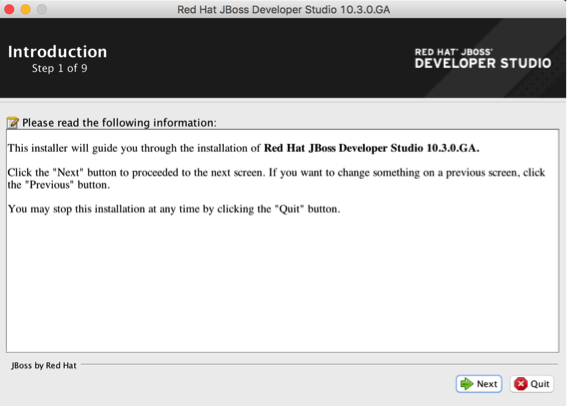
Task: Click the Introduction heading
Action: tap(57, 52)
